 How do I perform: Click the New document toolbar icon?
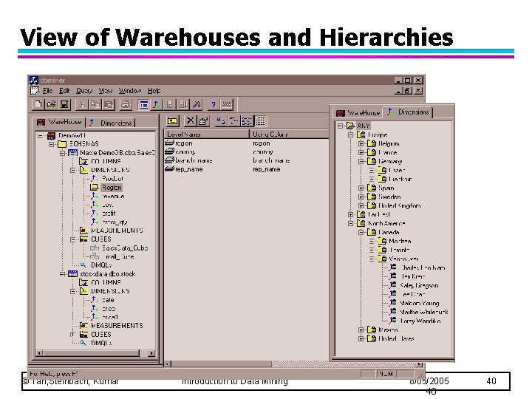tap(38, 104)
